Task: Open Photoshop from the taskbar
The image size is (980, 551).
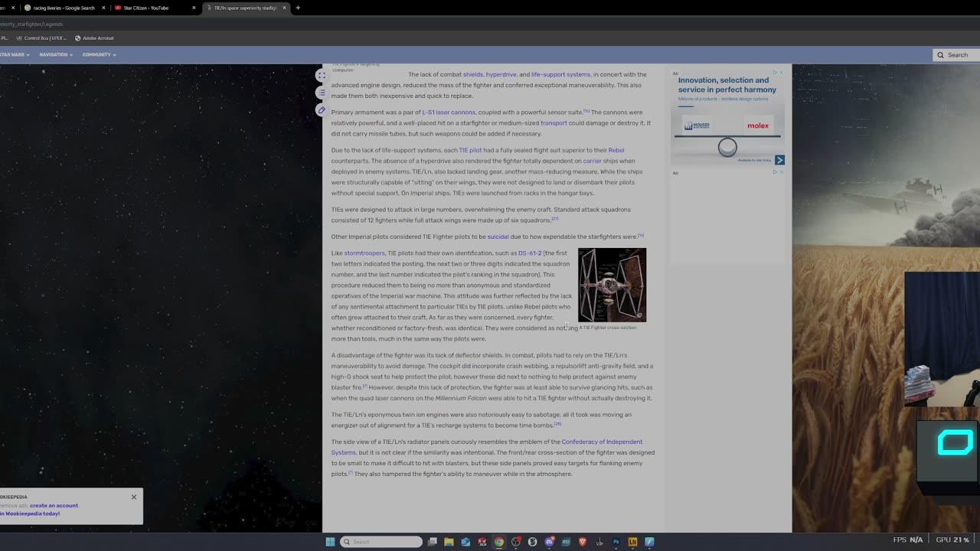Action: pos(616,542)
